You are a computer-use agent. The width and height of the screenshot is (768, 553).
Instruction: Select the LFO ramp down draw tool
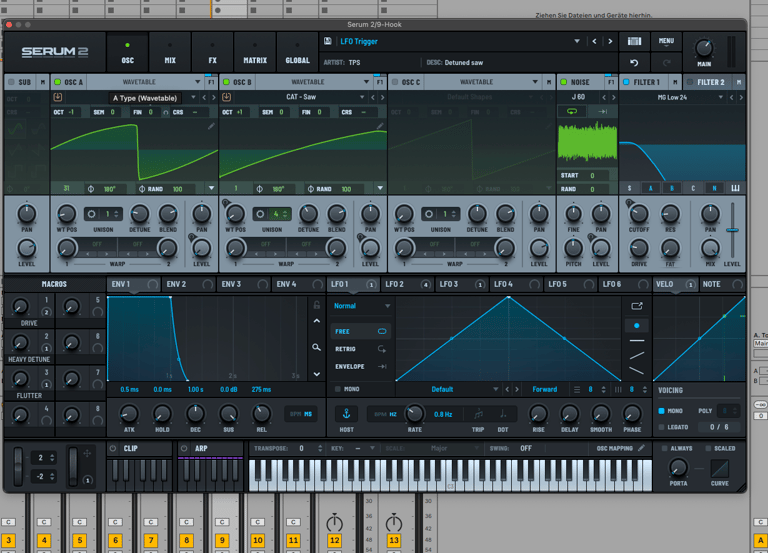coord(637,371)
